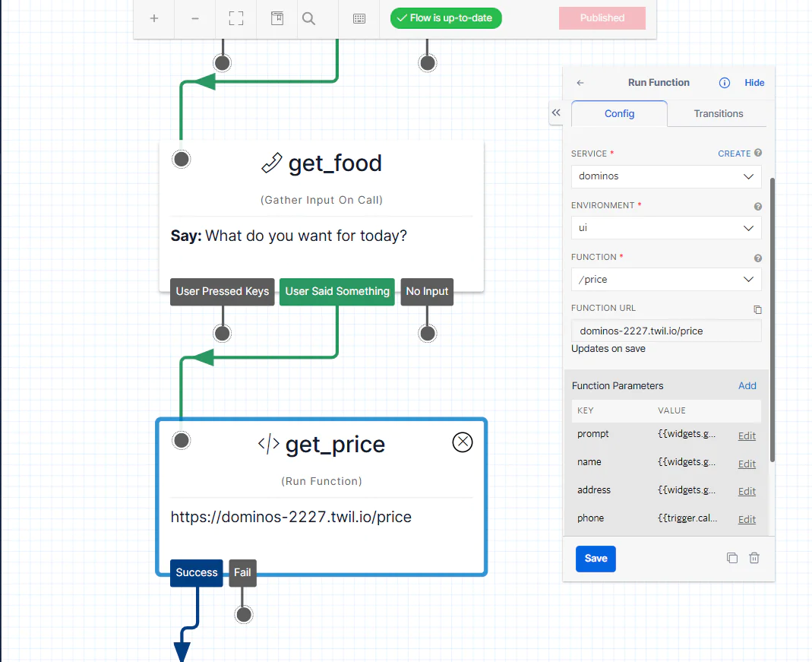812x662 pixels.
Task: Open the ENVIRONMENT help icon
Action: [x=758, y=206]
